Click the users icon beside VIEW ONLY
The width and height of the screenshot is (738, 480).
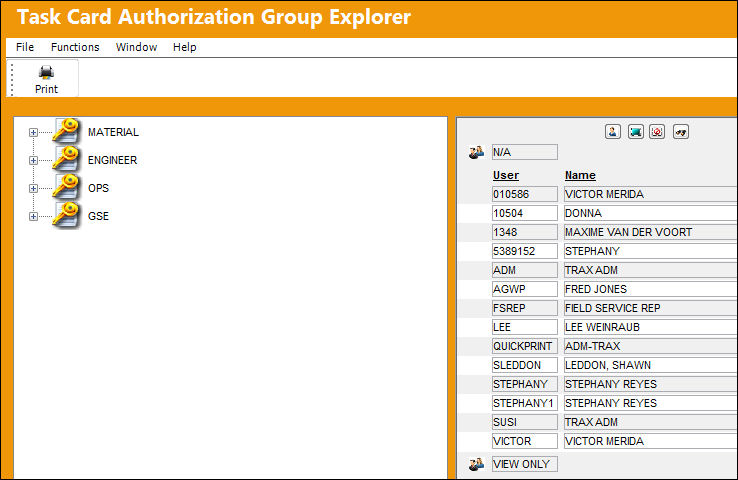476,464
